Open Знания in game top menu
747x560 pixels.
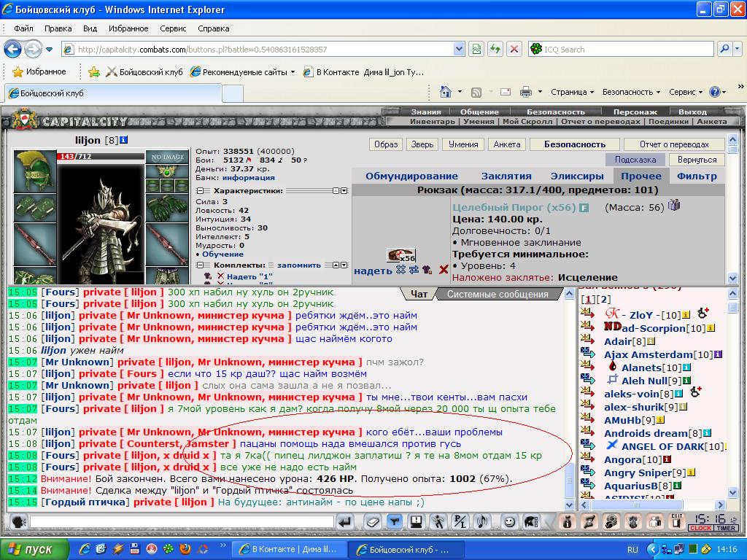426,112
